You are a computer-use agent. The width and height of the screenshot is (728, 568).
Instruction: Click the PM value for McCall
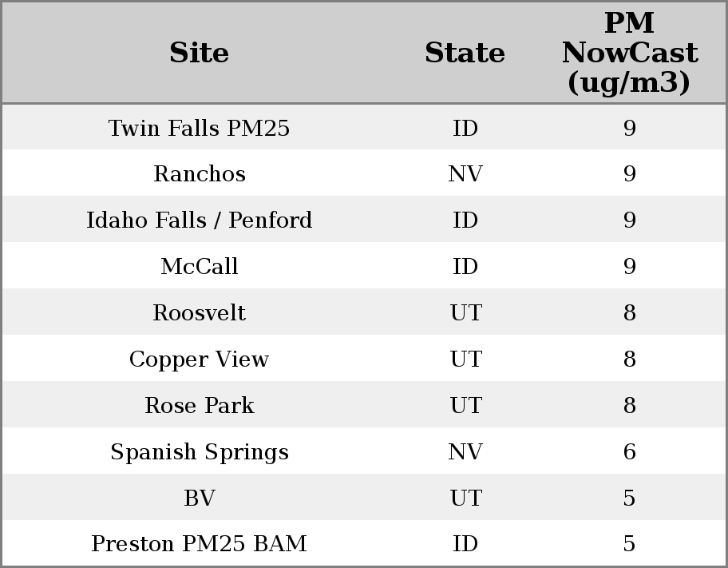(x=629, y=267)
